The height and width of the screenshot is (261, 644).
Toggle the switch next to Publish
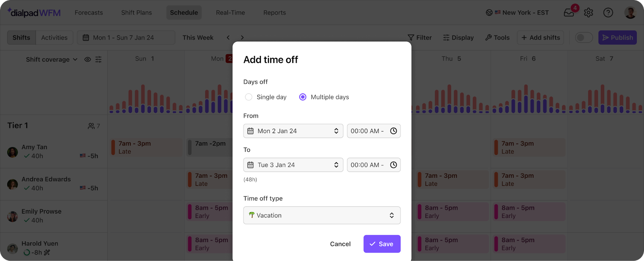point(584,37)
